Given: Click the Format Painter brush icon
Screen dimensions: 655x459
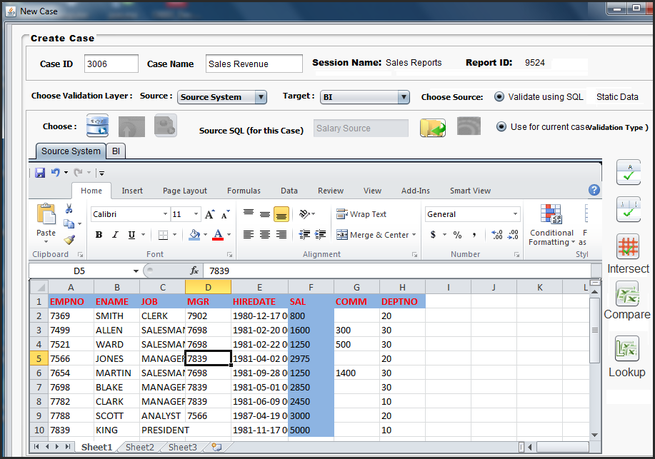Looking at the screenshot, I should [69, 240].
